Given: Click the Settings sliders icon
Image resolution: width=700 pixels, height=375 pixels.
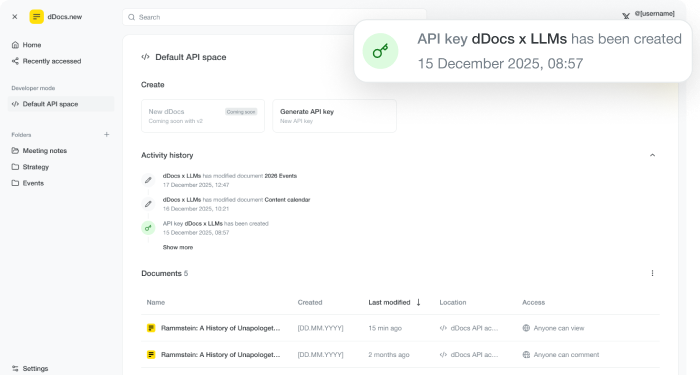Looking at the screenshot, I should [15, 369].
